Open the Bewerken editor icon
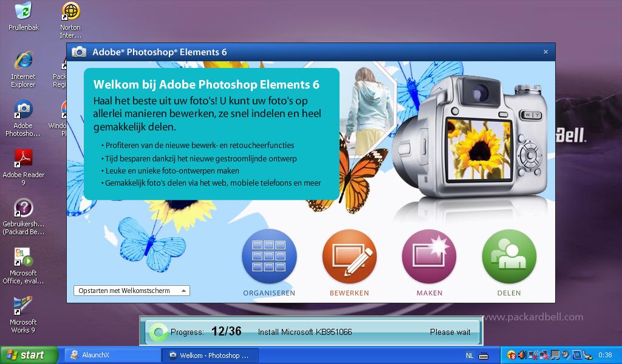The image size is (622, 364). point(349,257)
